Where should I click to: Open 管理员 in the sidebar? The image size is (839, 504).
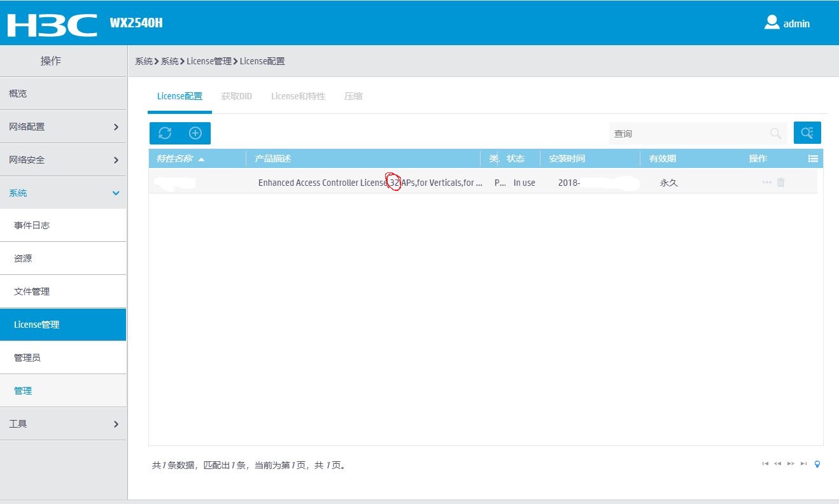(x=63, y=358)
